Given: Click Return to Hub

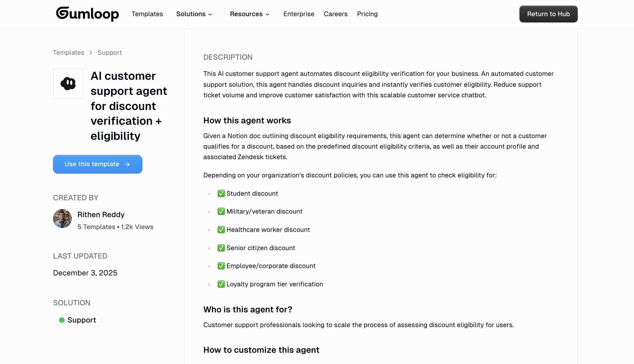Looking at the screenshot, I should click(x=548, y=14).
